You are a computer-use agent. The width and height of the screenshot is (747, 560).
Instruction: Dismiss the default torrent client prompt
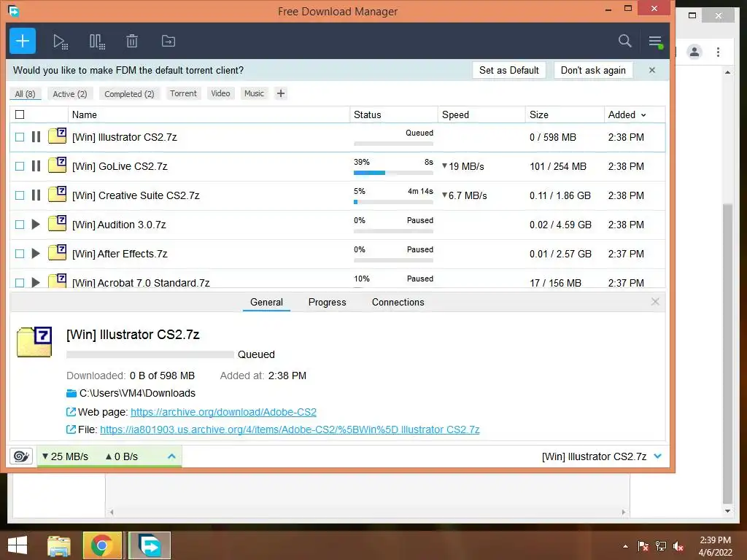tap(652, 70)
